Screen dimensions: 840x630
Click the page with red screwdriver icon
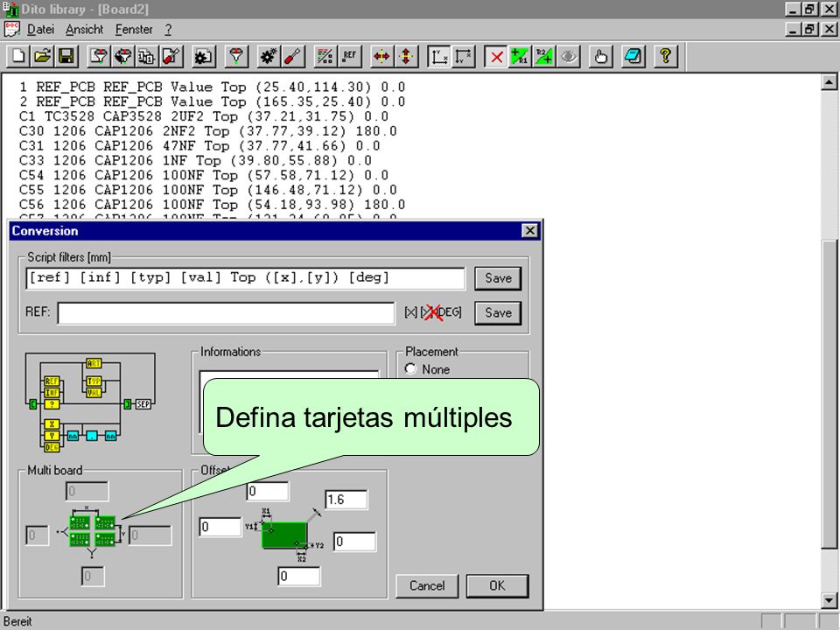click(171, 56)
